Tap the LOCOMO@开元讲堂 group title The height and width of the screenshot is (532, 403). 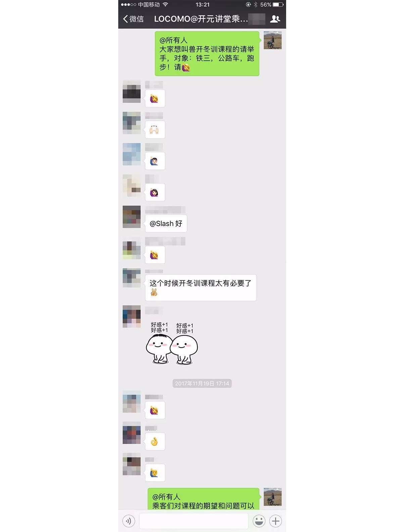pyautogui.click(x=201, y=19)
